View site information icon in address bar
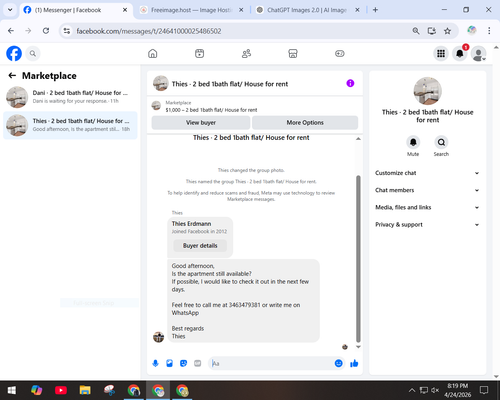Screen dimensions: 500x400 67,31
